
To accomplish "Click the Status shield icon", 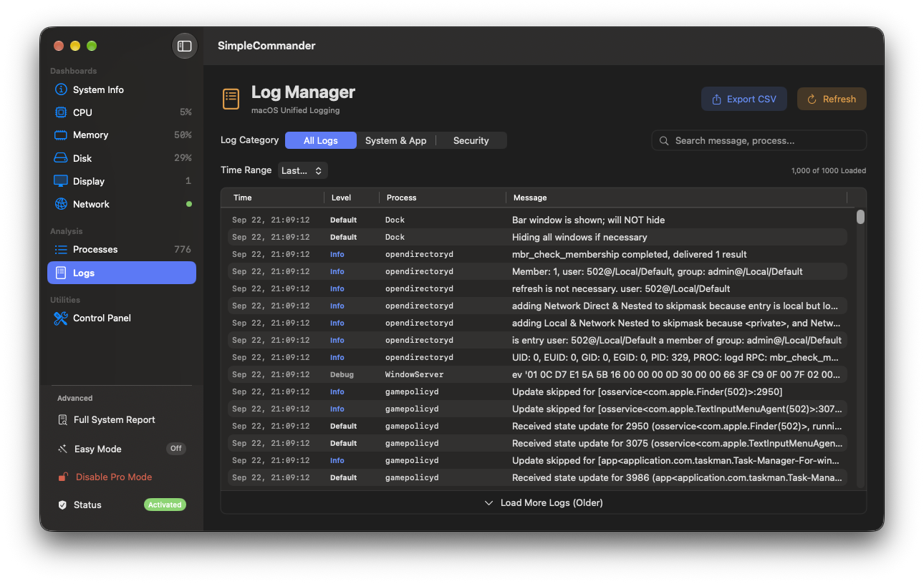I will pos(62,505).
